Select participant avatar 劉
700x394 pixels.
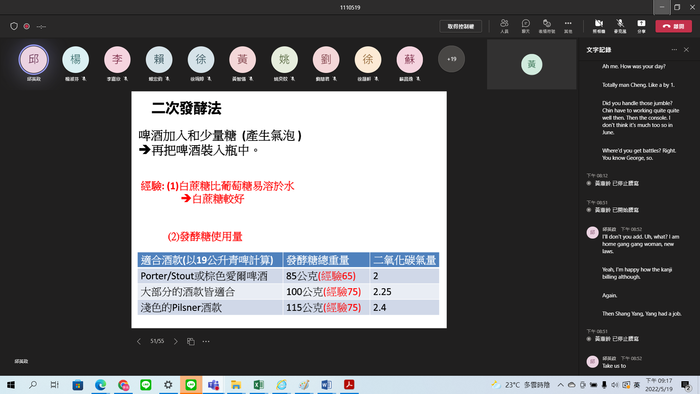[326, 59]
